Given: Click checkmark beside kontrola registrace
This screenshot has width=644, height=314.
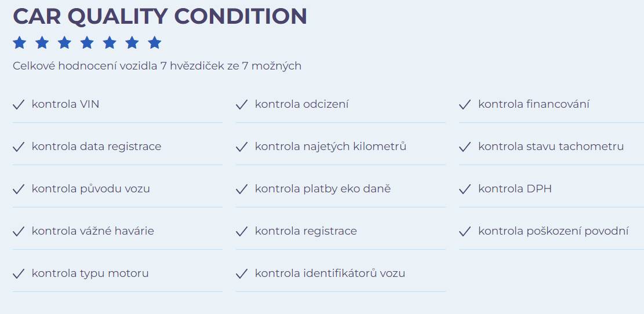Looking at the screenshot, I should click(242, 232).
